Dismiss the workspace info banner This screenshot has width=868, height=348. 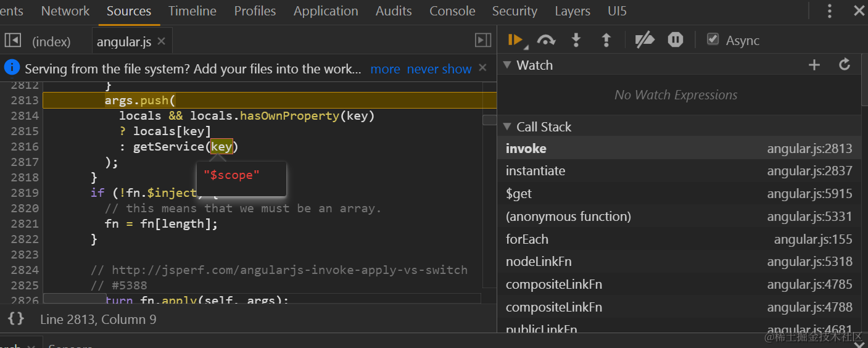[483, 68]
